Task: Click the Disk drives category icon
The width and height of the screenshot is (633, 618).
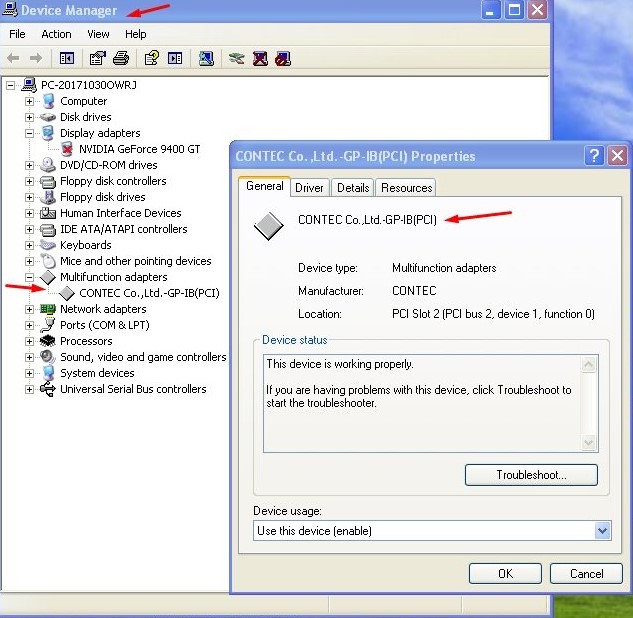Action: [x=48, y=117]
